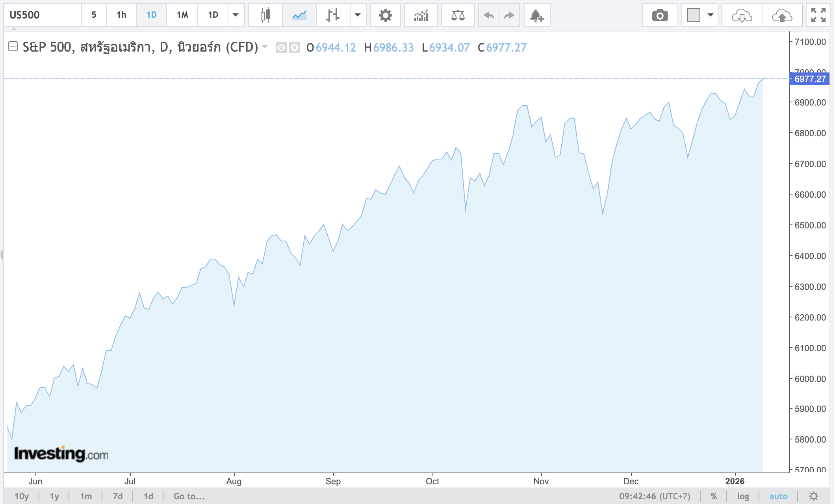Click the US500 symbol input field

[x=43, y=15]
